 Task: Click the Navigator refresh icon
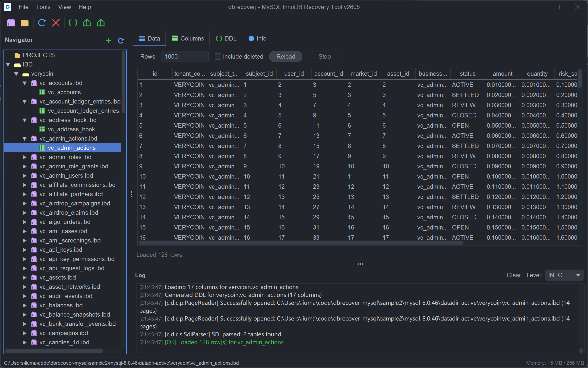coord(121,41)
